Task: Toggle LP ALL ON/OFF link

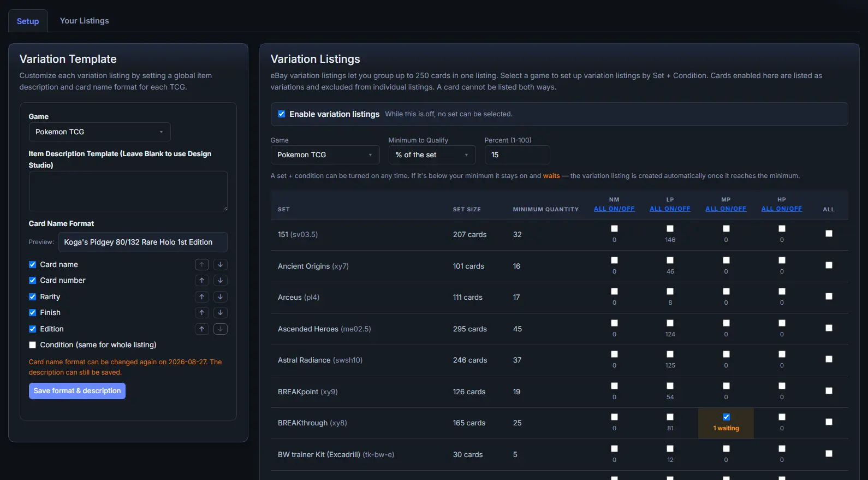Action: click(x=670, y=209)
